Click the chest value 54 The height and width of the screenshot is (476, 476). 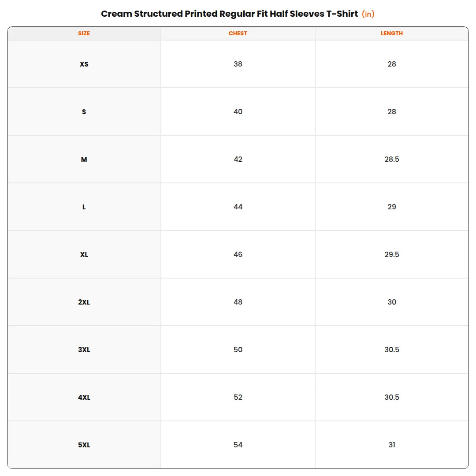click(238, 445)
